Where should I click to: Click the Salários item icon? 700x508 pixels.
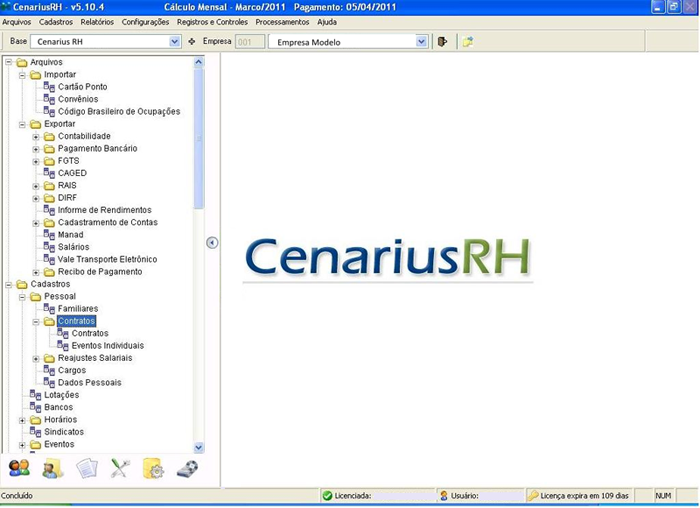tap(49, 247)
